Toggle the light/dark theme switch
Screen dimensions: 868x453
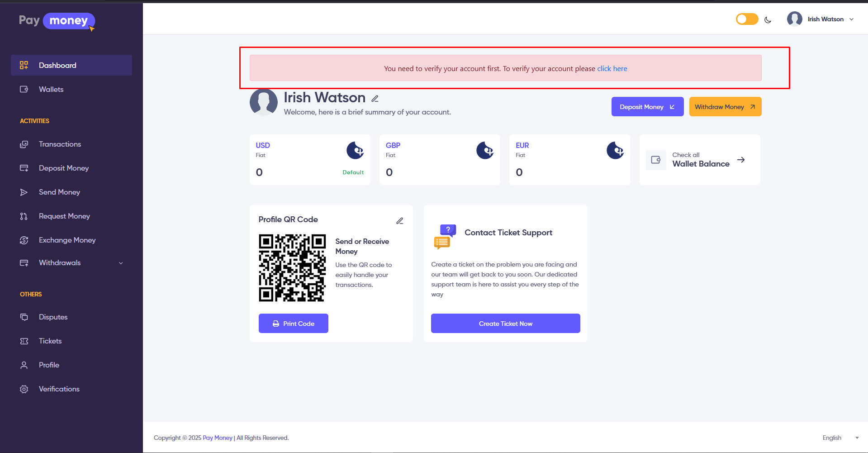pyautogui.click(x=747, y=19)
